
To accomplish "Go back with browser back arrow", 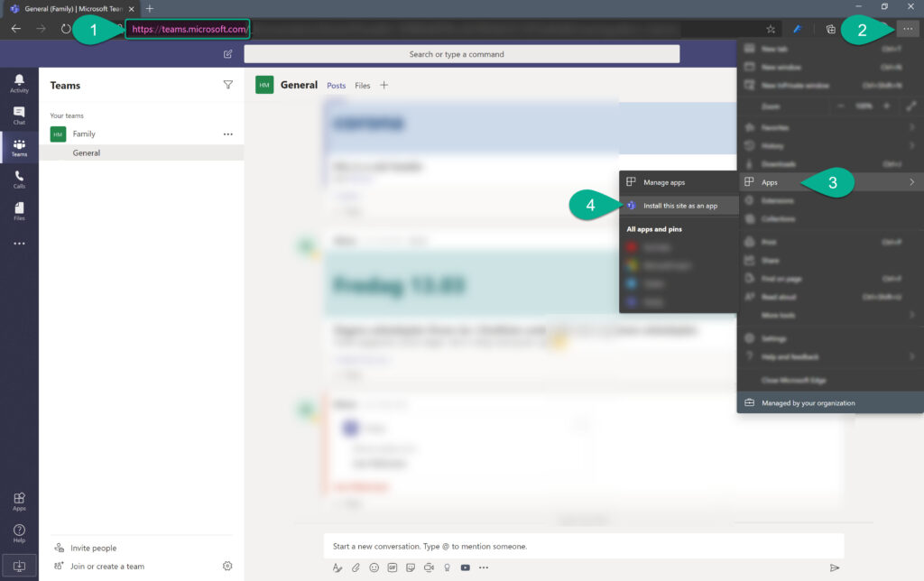I will click(x=16, y=29).
